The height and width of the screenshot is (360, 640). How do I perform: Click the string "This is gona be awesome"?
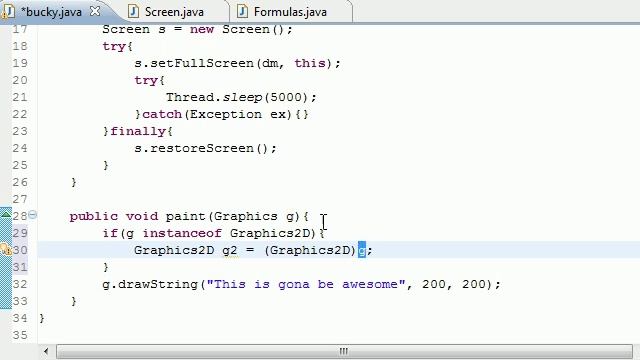306,284
